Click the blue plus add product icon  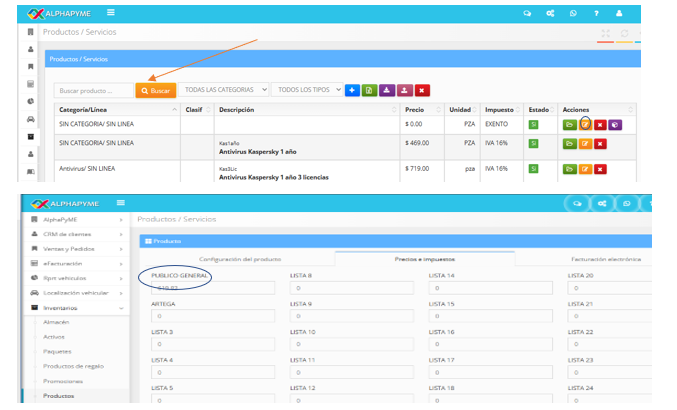click(352, 90)
